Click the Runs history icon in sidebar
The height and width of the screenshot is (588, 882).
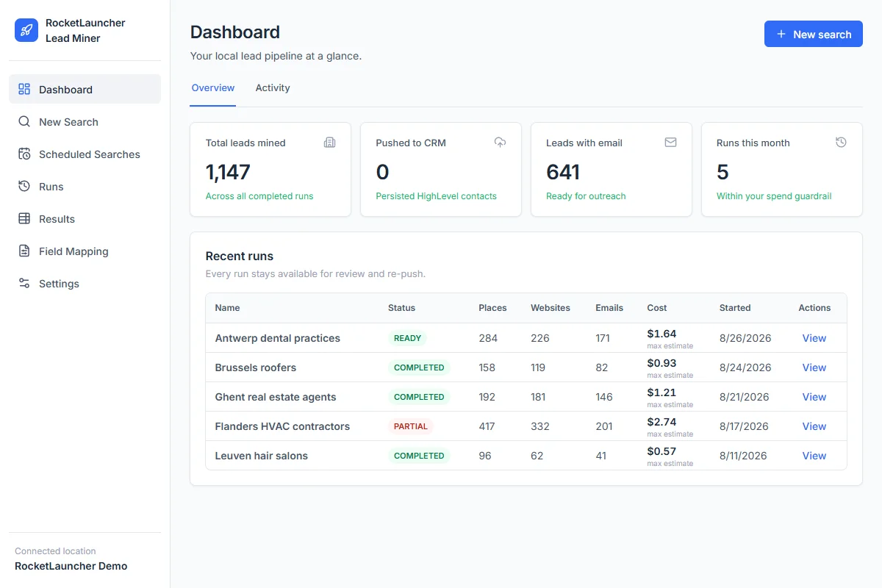click(x=24, y=186)
